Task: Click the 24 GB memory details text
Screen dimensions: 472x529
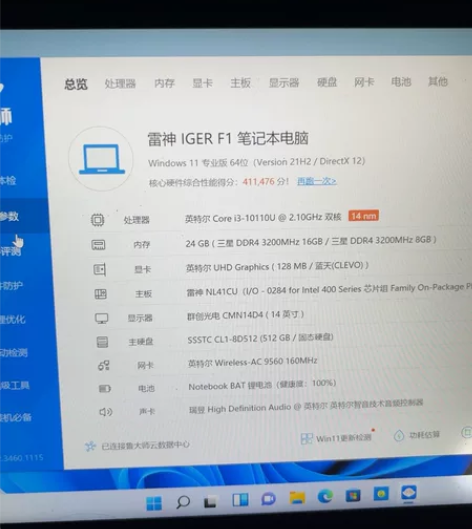Action: [311, 241]
